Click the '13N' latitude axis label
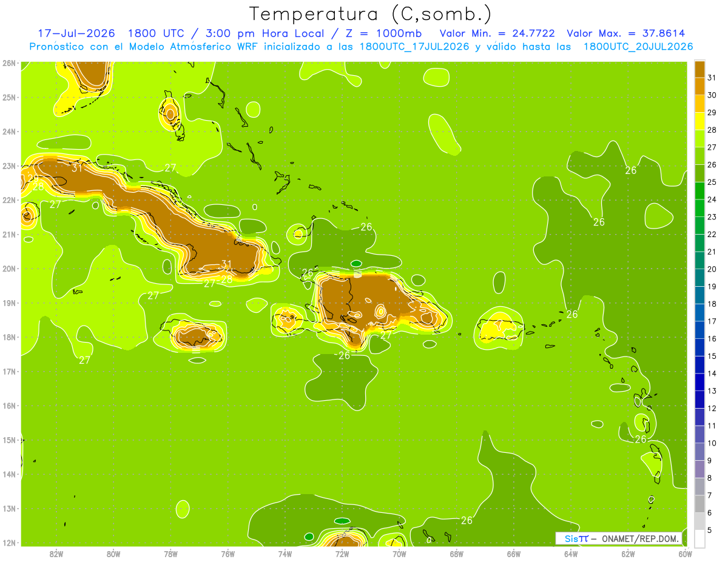 (x=9, y=509)
